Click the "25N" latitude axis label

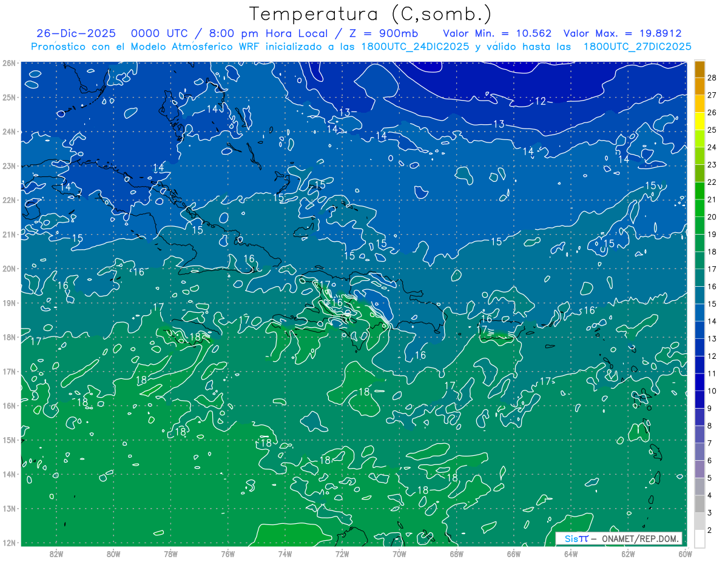(8, 97)
